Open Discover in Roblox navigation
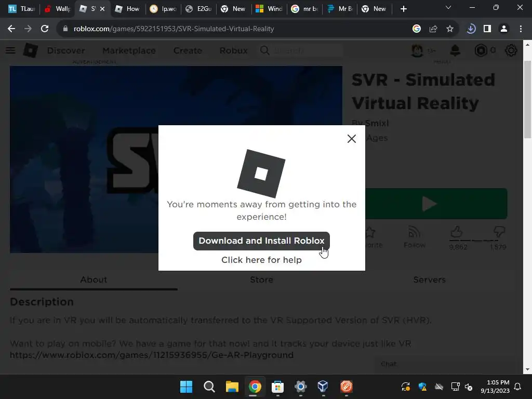Viewport: 532px width, 399px height. click(x=66, y=50)
